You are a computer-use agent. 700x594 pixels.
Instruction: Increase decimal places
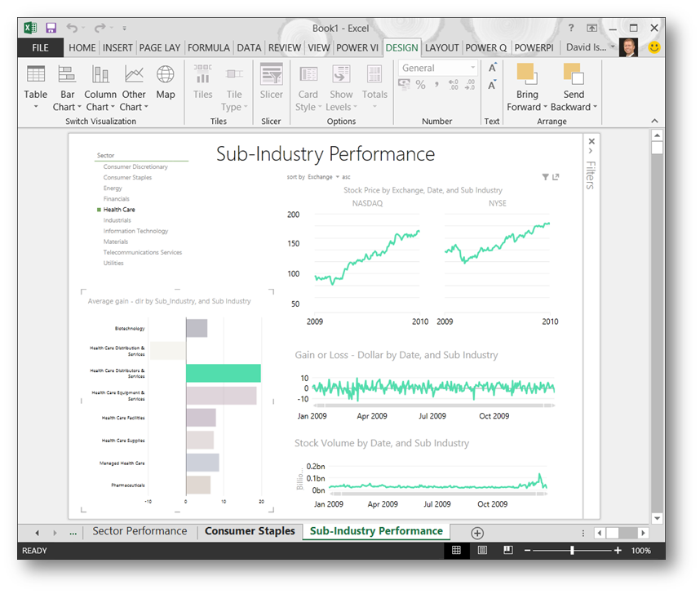[x=454, y=84]
